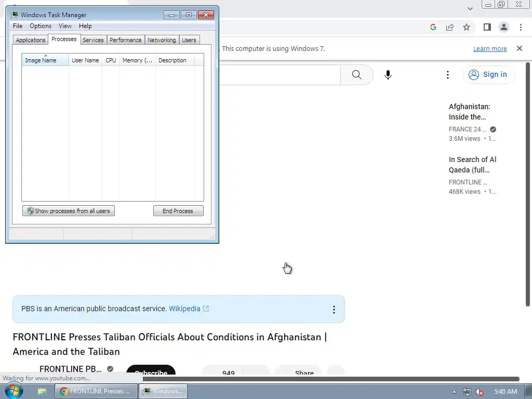Open the Windows Start button
Screen dimensions: 532x399
14,391
